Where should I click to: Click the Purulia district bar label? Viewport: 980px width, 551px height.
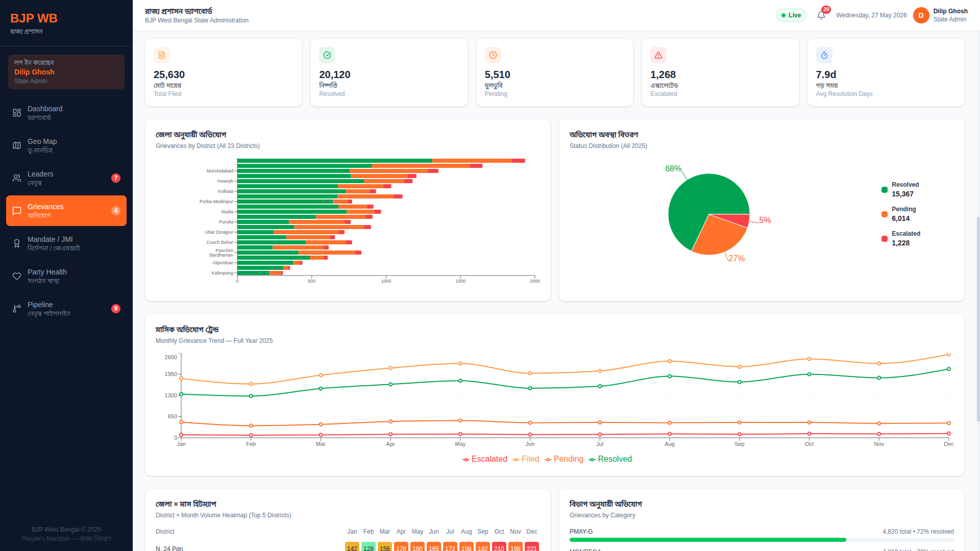click(226, 222)
